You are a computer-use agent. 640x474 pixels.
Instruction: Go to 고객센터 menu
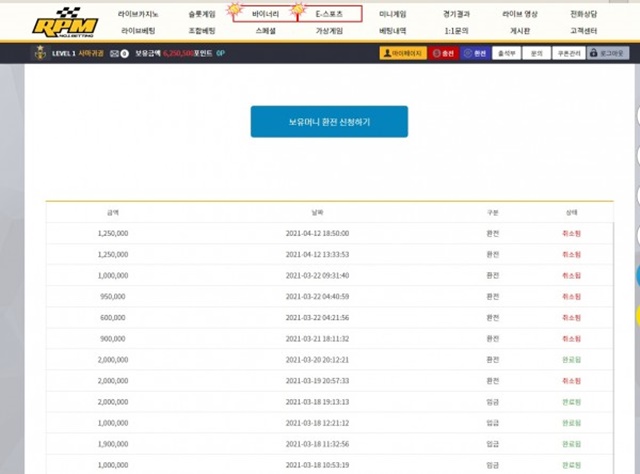(x=583, y=31)
